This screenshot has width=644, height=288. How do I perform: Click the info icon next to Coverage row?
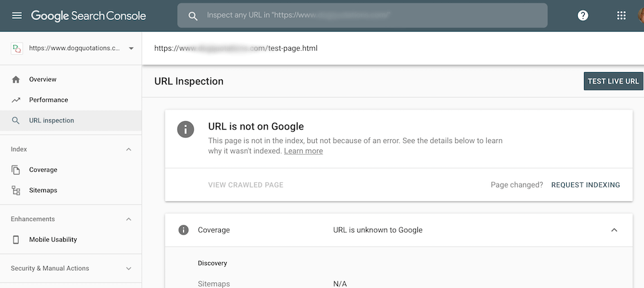183,230
